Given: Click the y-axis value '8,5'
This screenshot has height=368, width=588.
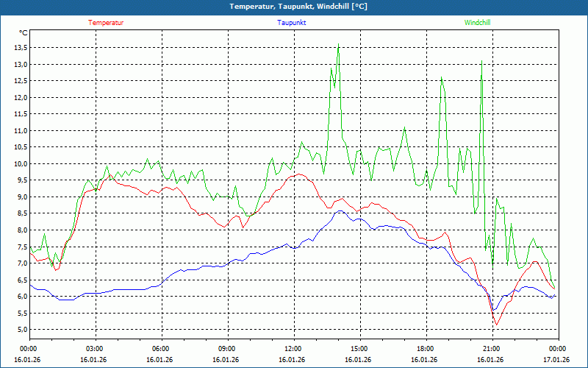Looking at the screenshot, I should (x=22, y=213).
